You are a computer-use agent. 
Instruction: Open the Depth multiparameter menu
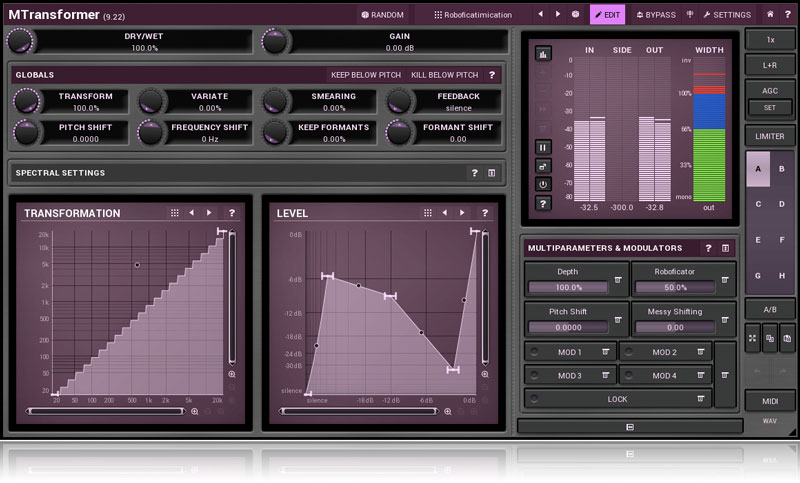pyautogui.click(x=618, y=279)
